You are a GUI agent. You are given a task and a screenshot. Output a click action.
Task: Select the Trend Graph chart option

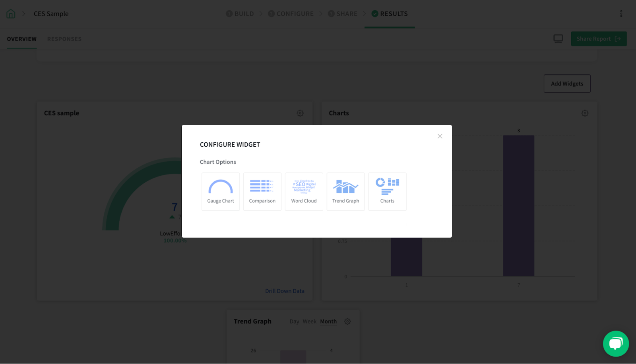(346, 192)
